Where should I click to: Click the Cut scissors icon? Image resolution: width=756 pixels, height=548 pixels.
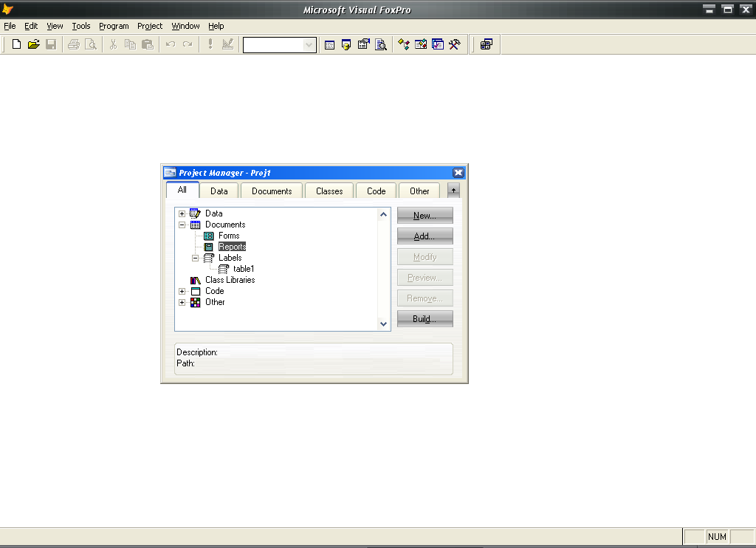[113, 44]
